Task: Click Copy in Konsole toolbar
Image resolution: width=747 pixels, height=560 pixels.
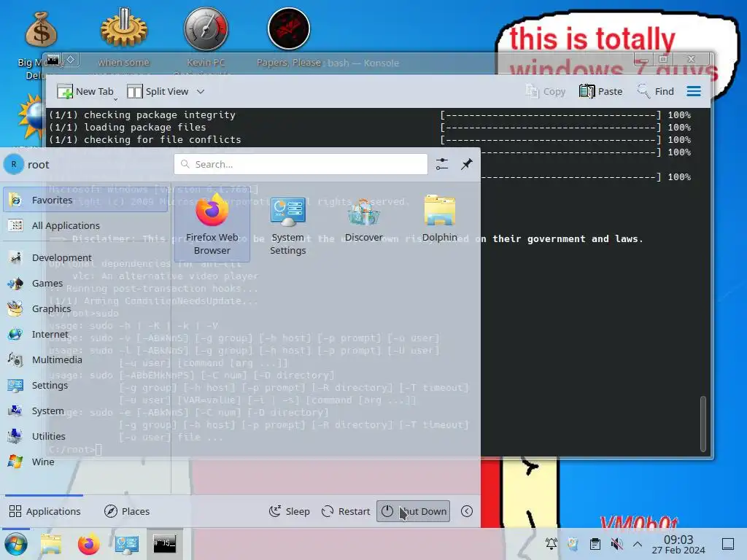Action: tap(546, 91)
